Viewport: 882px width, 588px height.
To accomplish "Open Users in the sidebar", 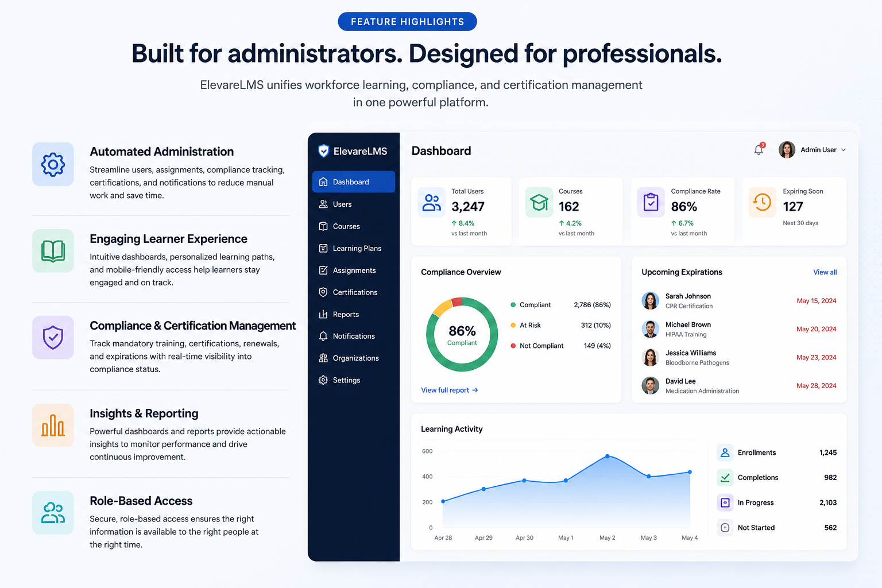I will [354, 204].
